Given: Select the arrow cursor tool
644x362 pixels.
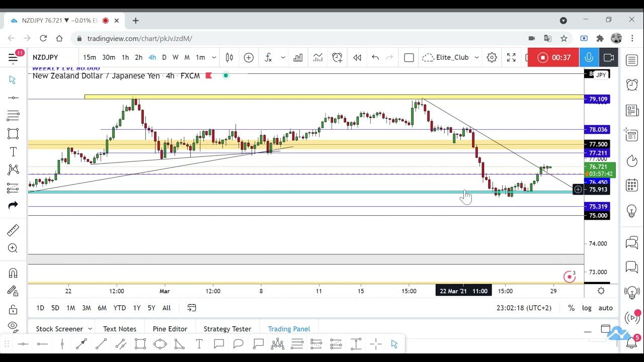Looking at the screenshot, I should pyautogui.click(x=13, y=80).
